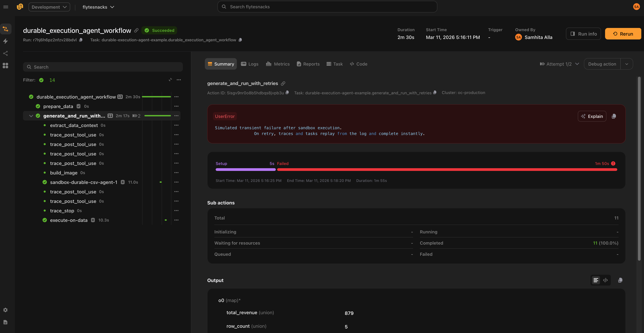Copy the Output section contents
Viewport: 644px width, 333px height.
(x=620, y=280)
